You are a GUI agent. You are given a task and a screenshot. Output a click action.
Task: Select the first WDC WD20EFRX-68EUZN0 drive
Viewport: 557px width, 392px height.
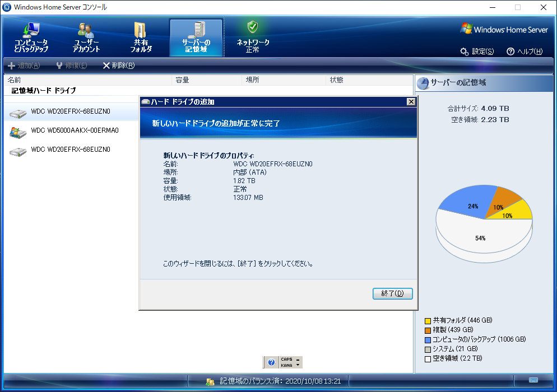click(x=71, y=112)
